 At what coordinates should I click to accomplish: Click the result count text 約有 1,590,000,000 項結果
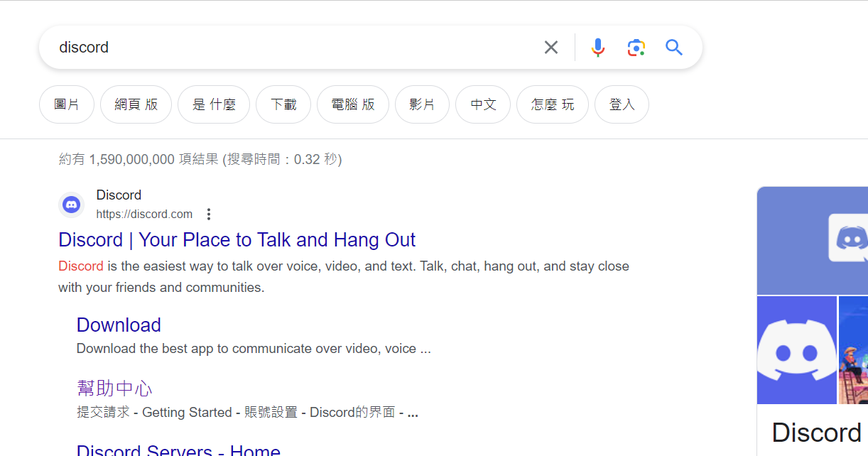coord(139,159)
